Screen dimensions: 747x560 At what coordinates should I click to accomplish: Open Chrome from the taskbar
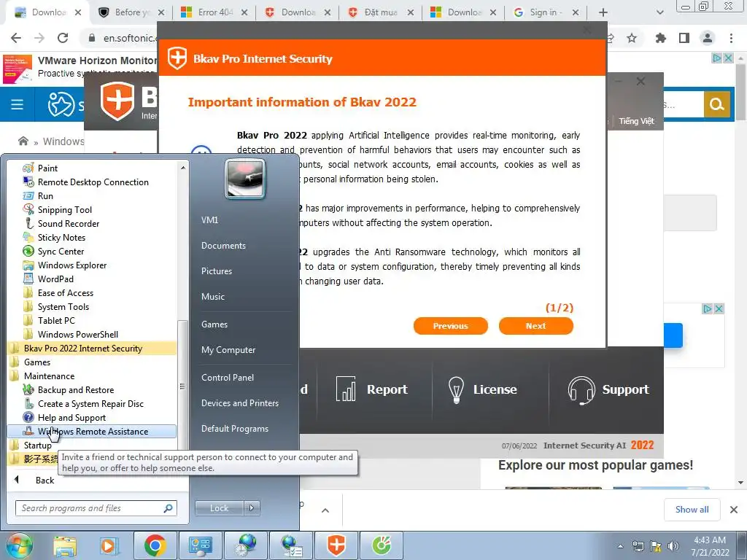(155, 545)
